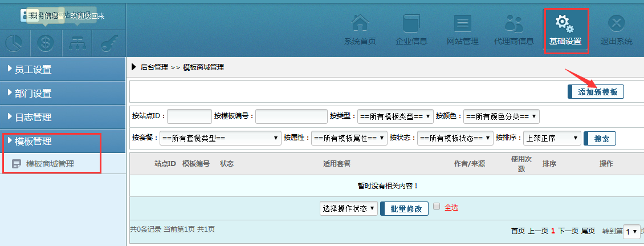The height and width of the screenshot is (246, 644).
Task: Expand the 员工设置 sidebar menu
Action: pos(63,70)
